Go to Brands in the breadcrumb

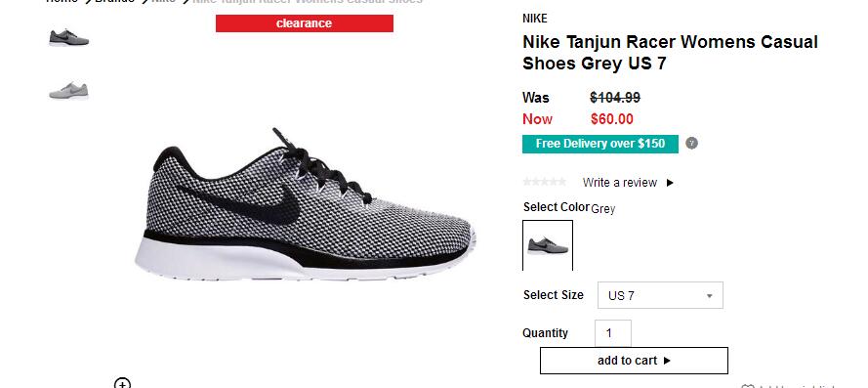(x=114, y=1)
